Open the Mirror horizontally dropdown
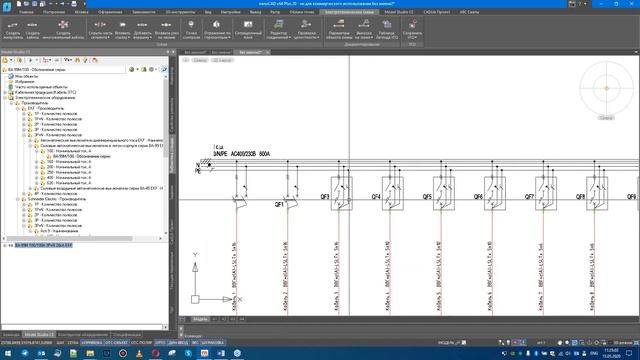The image size is (640, 360). point(217,29)
